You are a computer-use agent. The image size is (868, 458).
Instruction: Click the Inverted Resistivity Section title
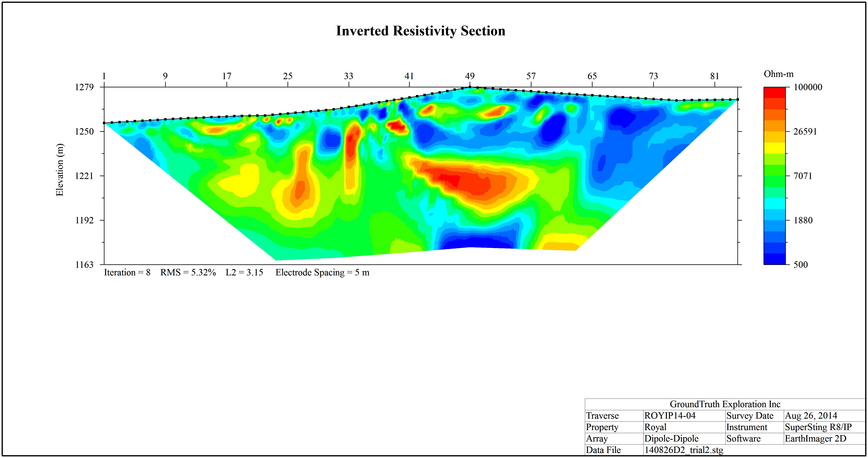pyautogui.click(x=421, y=31)
